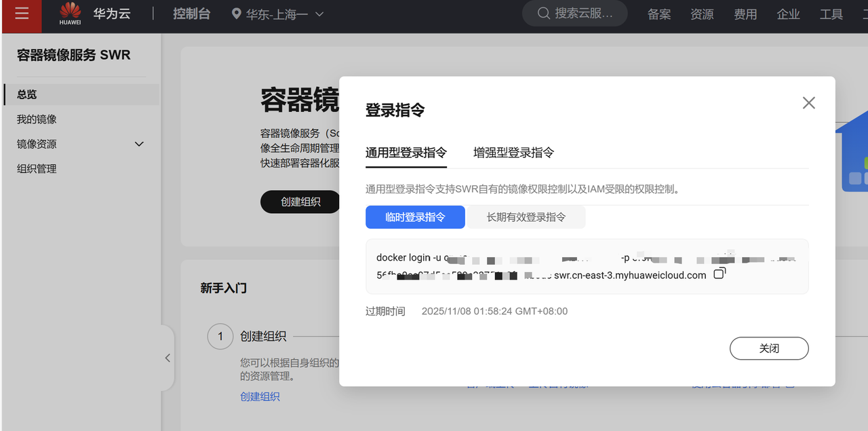Image resolution: width=868 pixels, height=431 pixels.
Task: Click the search magnifier icon in top bar
Action: tap(542, 13)
